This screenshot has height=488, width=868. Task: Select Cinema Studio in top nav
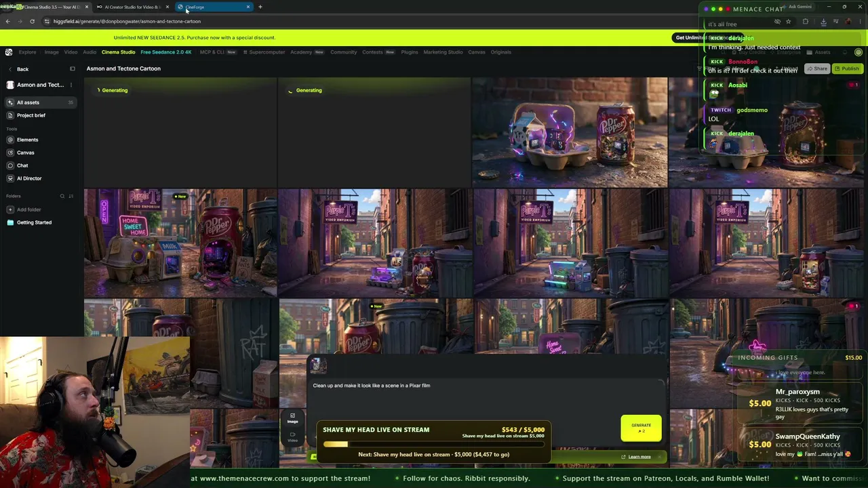pos(119,52)
